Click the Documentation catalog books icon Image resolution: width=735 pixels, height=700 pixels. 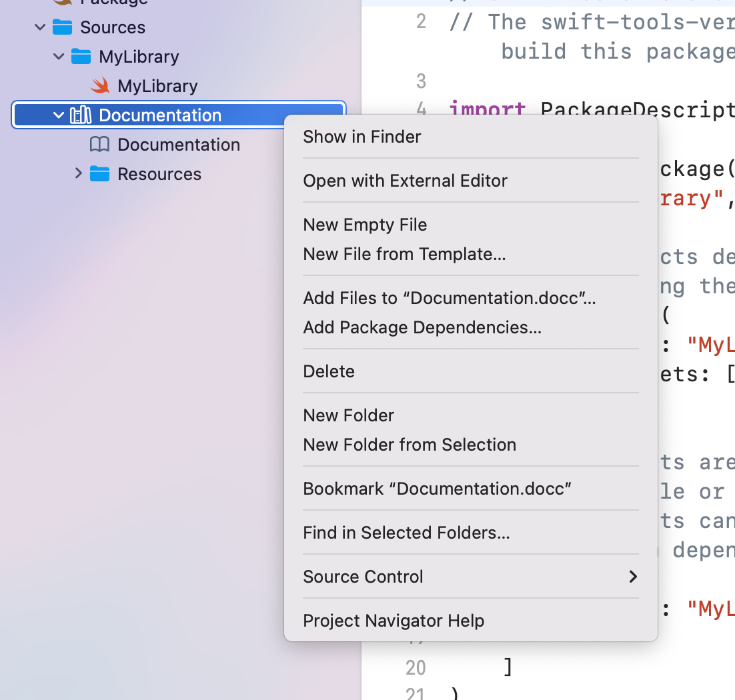pos(81,115)
